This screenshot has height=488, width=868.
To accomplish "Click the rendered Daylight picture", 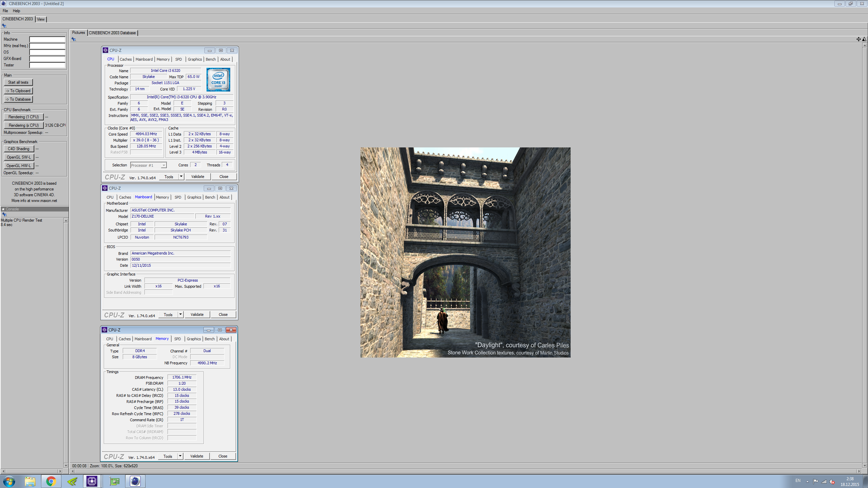I will (465, 252).
